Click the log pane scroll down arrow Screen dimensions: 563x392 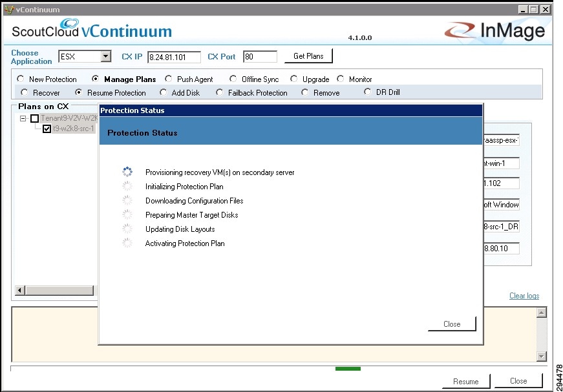[x=542, y=356]
